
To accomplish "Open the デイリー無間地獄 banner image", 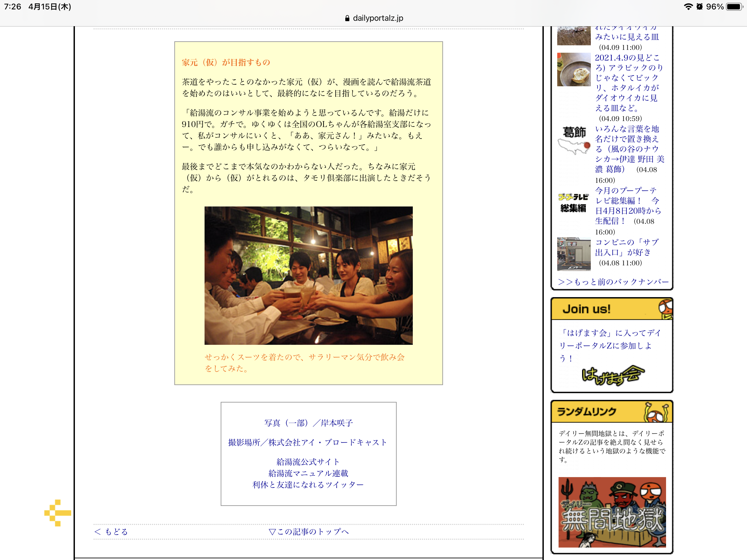I will (612, 512).
